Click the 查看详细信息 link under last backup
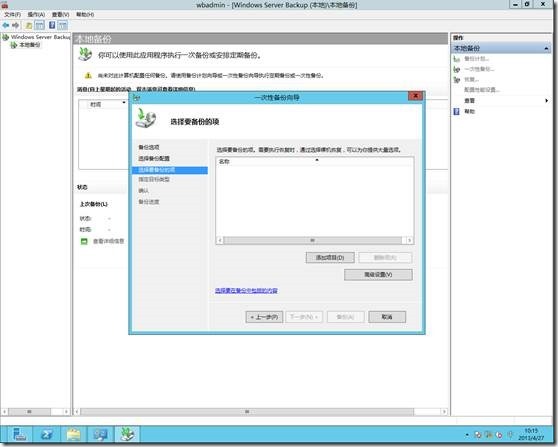 [x=109, y=241]
